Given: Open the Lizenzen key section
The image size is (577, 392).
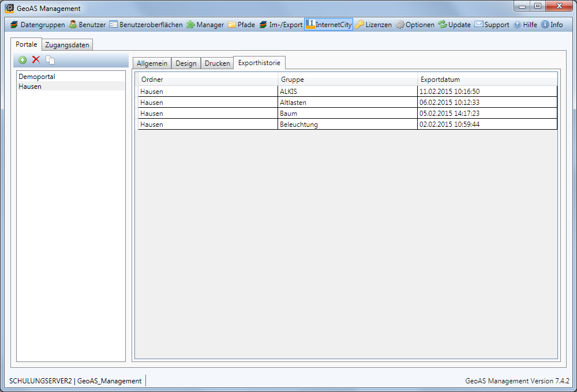Looking at the screenshot, I should pos(373,25).
